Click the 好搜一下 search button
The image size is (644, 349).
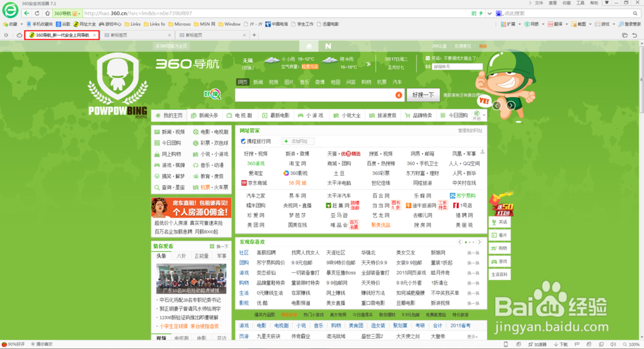[423, 95]
